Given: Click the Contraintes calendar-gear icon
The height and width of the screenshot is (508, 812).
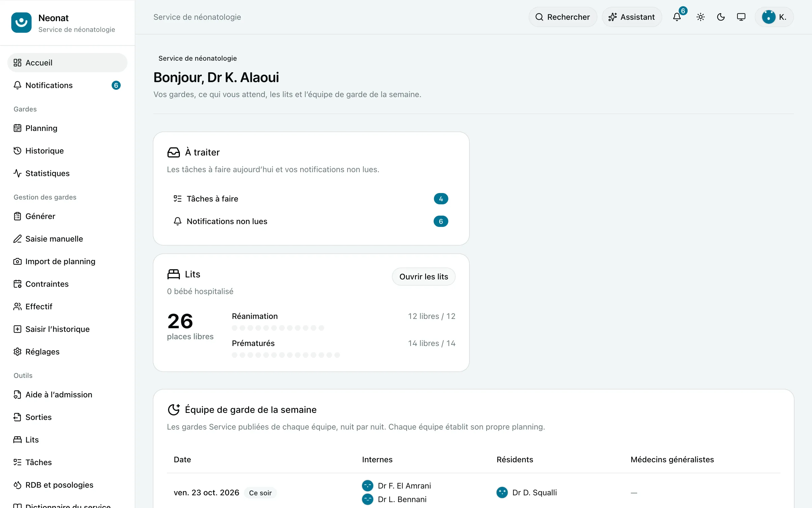Looking at the screenshot, I should [17, 284].
